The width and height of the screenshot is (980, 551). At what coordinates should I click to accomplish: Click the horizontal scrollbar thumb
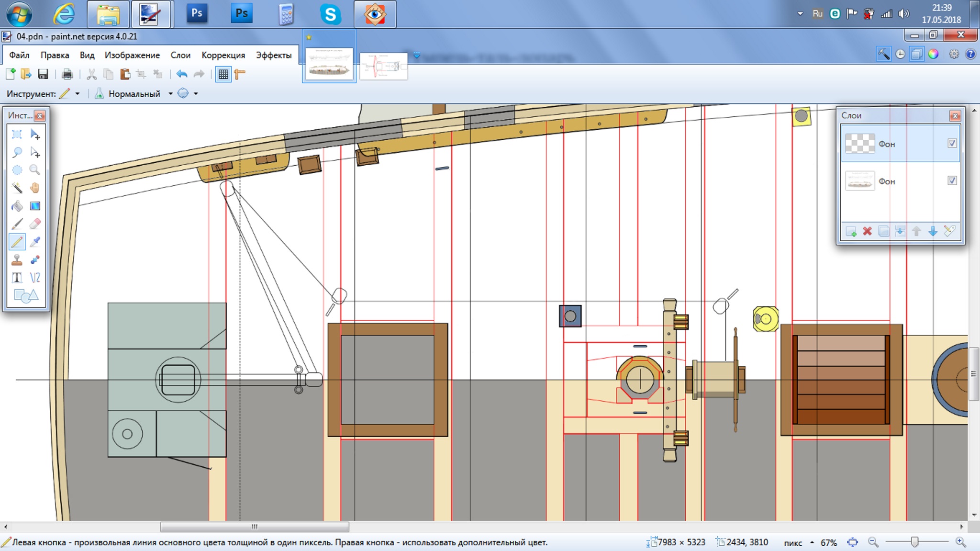(x=254, y=527)
